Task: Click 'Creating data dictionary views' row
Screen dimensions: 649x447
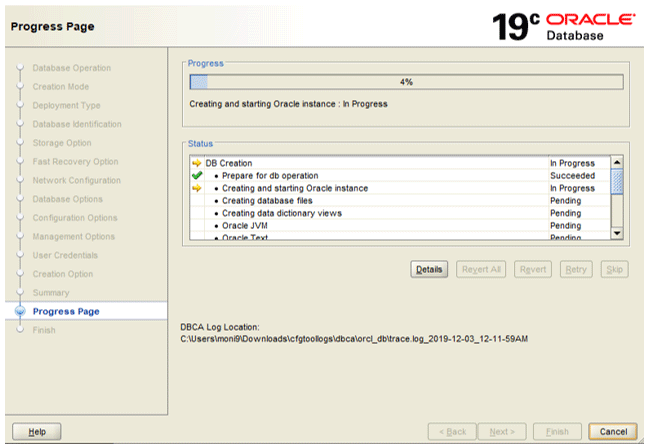Action: [x=400, y=213]
